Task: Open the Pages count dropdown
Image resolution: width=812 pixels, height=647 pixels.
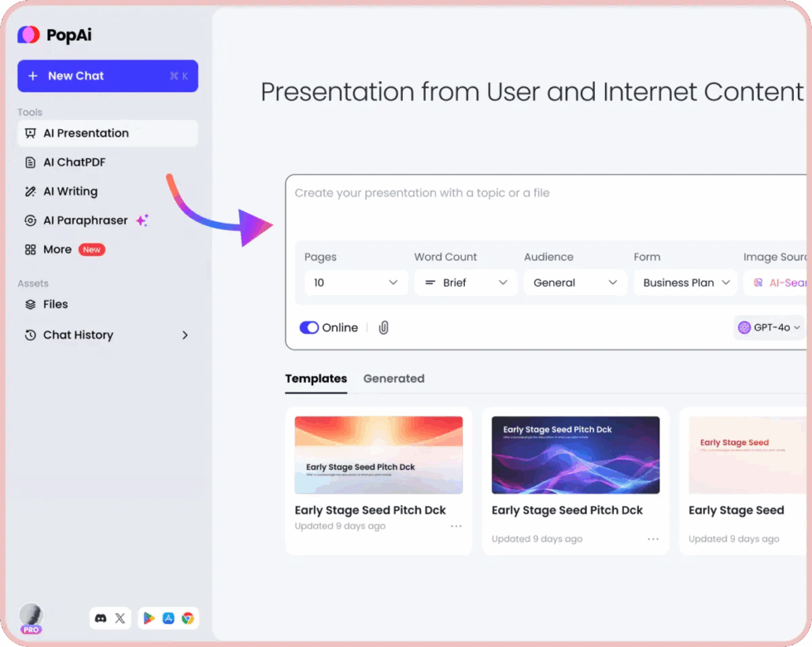Action: point(355,282)
